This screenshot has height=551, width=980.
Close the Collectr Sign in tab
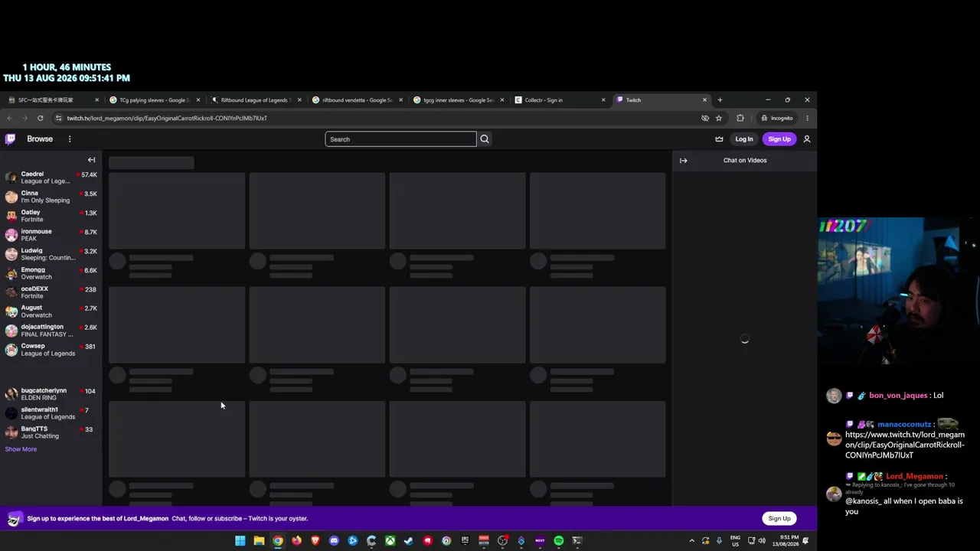pyautogui.click(x=603, y=100)
